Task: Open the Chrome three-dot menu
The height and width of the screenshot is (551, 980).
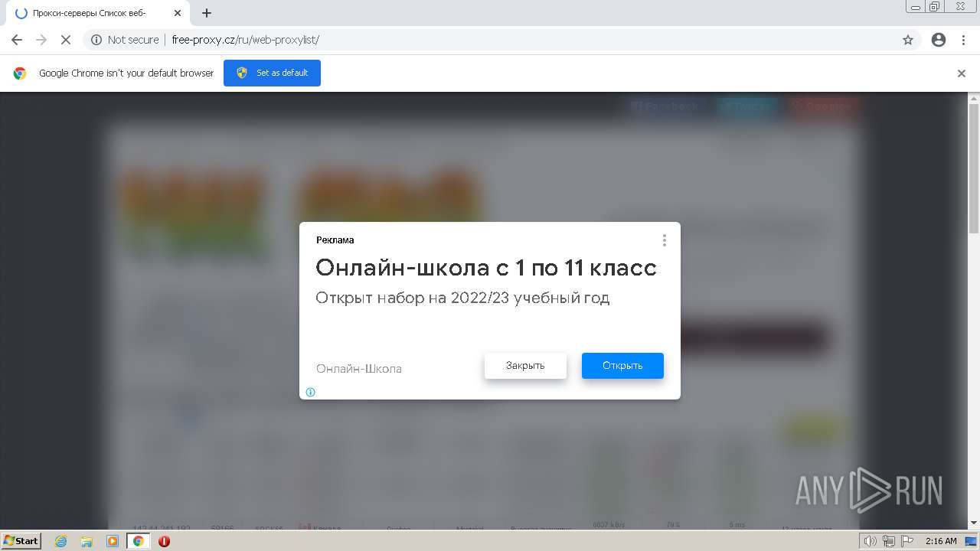Action: pyautogui.click(x=963, y=40)
